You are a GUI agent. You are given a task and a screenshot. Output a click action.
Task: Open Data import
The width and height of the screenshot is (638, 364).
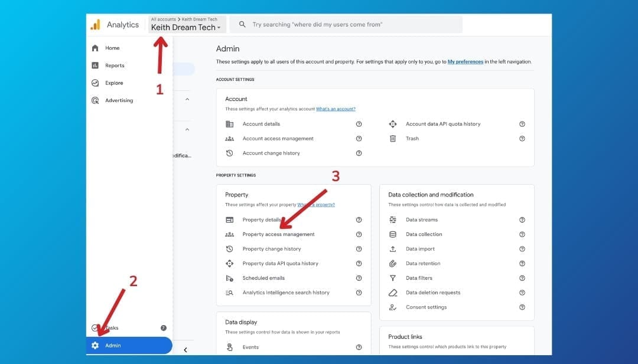[x=421, y=249]
